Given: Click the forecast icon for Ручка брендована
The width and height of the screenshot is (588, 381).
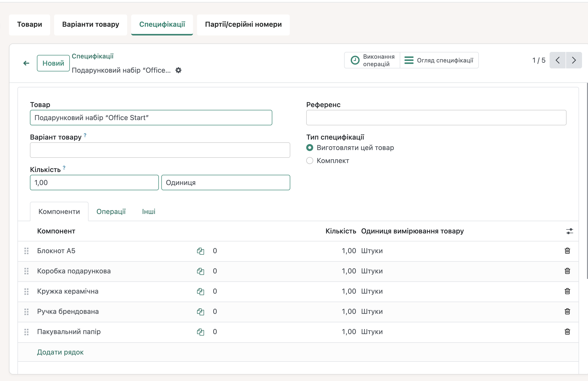Looking at the screenshot, I should click(200, 312).
